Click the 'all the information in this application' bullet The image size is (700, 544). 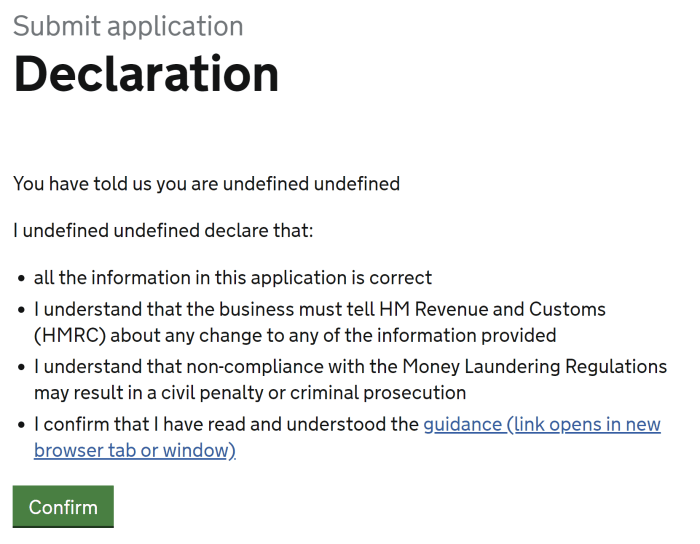tap(233, 278)
